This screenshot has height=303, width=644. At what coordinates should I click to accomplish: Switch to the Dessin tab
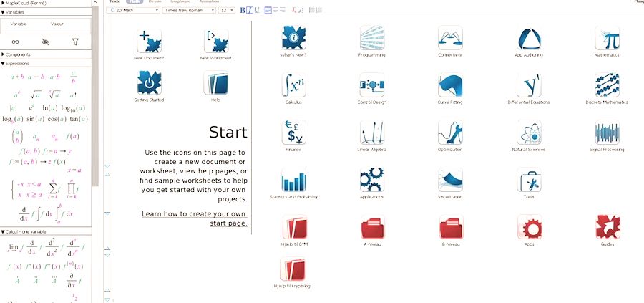coord(155,1)
